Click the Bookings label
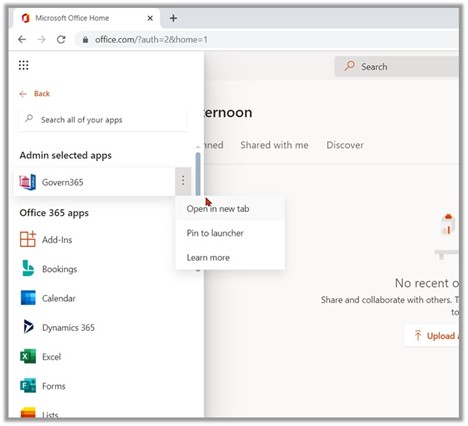The height and width of the screenshot is (426, 468). pyautogui.click(x=60, y=269)
